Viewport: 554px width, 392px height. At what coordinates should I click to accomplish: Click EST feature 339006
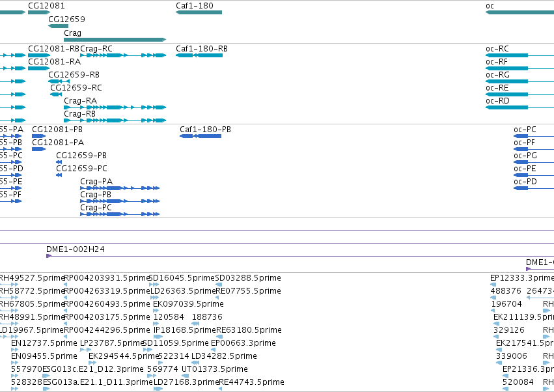point(499,363)
